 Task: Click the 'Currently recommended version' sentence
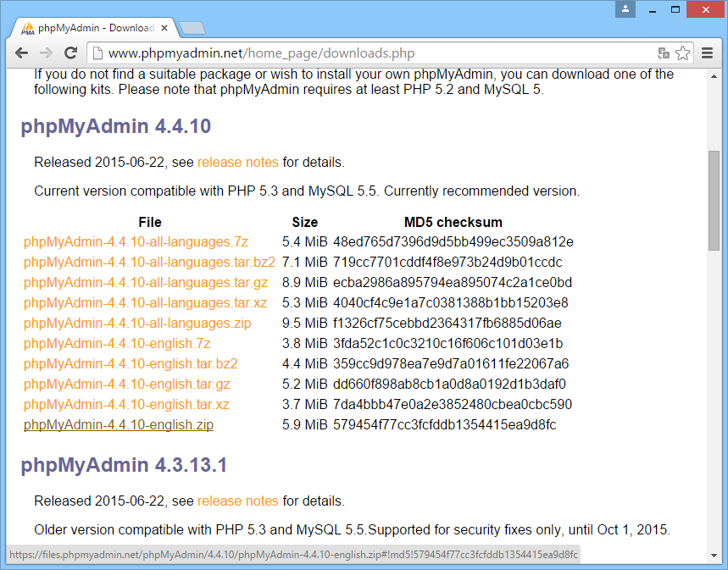click(482, 191)
